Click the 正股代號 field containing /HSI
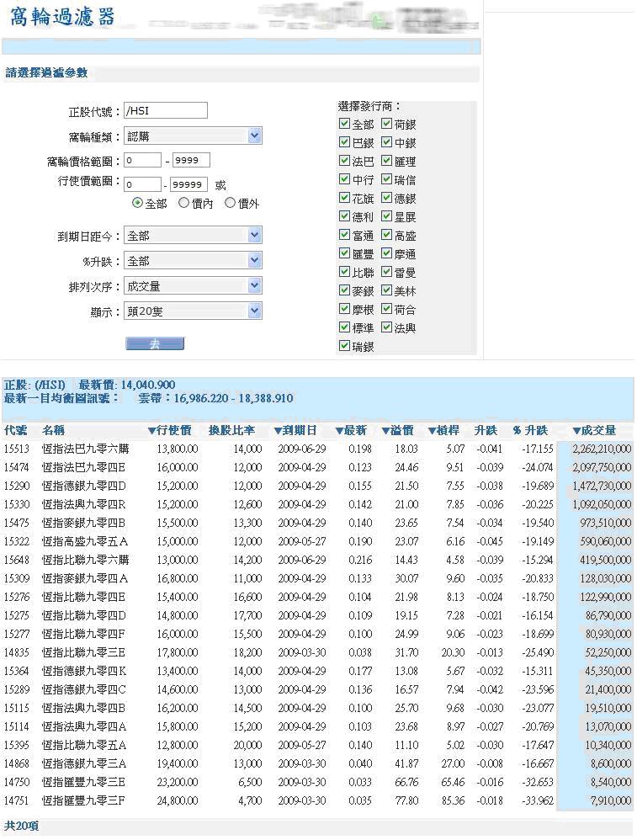The image size is (637, 840). (165, 110)
